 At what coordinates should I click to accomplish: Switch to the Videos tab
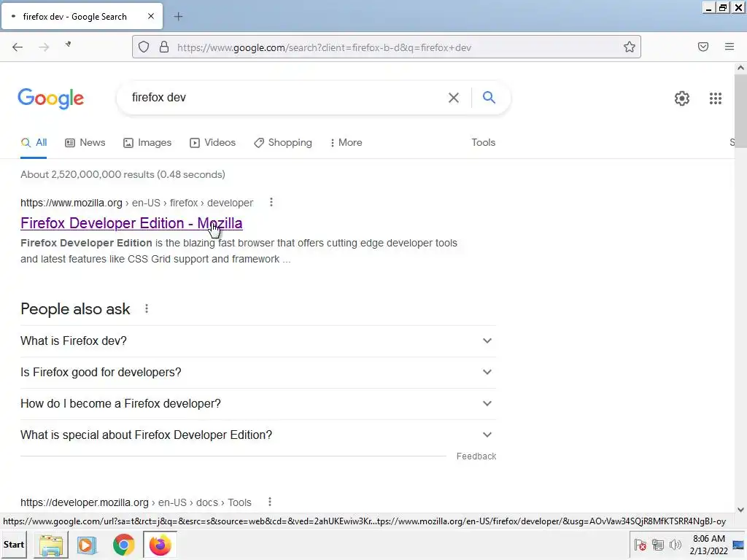(212, 142)
